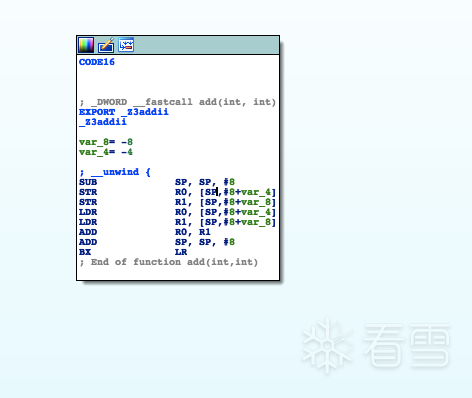Click the LR operand of BX
Image resolution: width=472 pixels, height=398 pixels.
[181, 252]
